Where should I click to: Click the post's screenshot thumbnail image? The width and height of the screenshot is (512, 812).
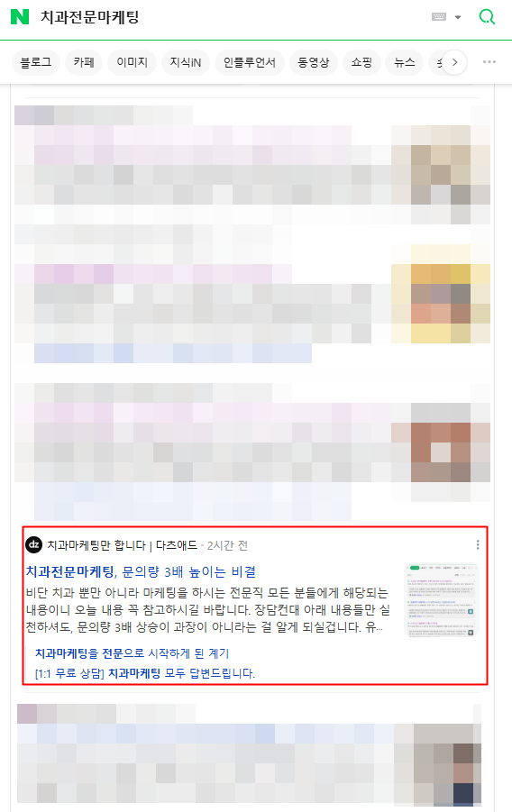click(441, 601)
